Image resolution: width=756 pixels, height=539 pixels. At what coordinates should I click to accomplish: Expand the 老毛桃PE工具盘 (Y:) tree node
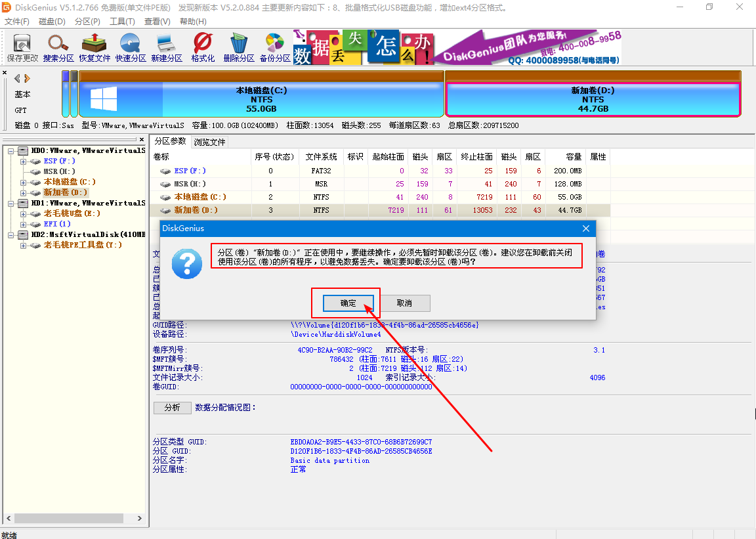(23, 246)
